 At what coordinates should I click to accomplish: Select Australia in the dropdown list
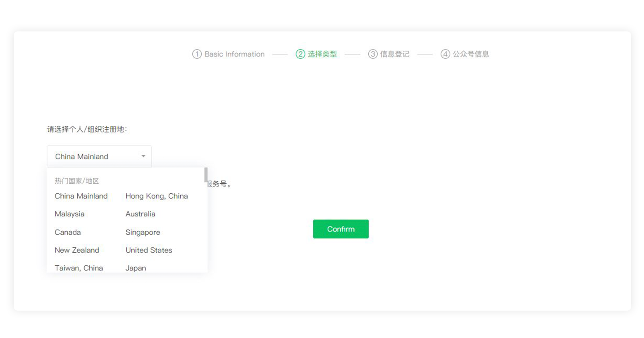(x=140, y=214)
